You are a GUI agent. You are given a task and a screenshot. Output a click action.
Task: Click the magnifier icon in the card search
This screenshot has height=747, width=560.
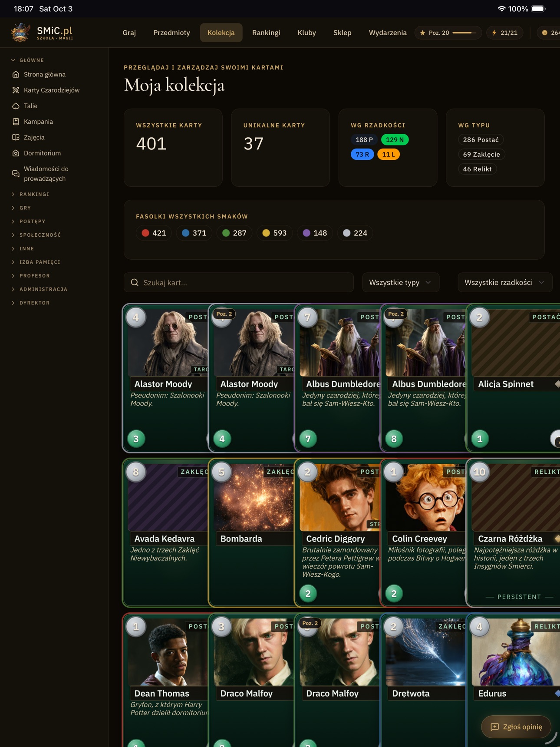pyautogui.click(x=135, y=282)
